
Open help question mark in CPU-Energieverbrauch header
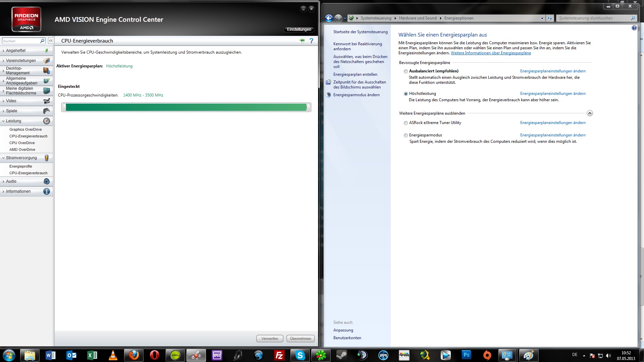(x=311, y=41)
